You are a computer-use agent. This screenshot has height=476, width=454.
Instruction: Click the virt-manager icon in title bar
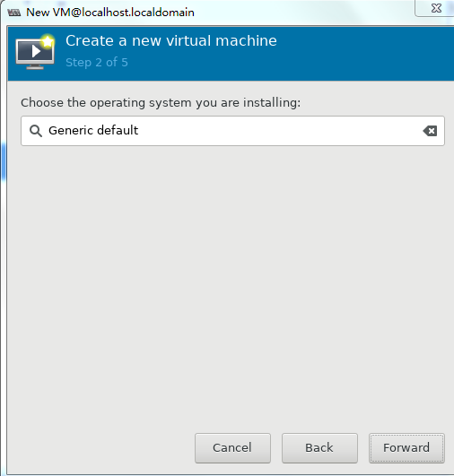pyautogui.click(x=14, y=13)
